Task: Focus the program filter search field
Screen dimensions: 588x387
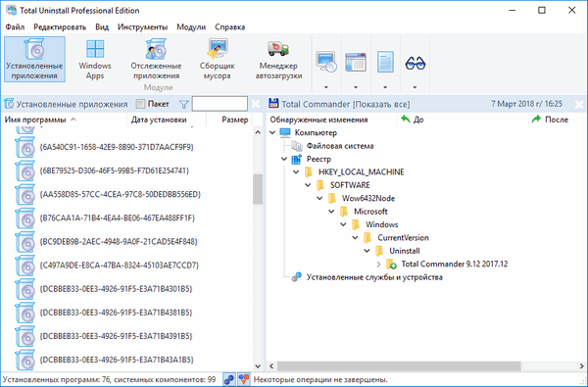Action: pos(220,104)
